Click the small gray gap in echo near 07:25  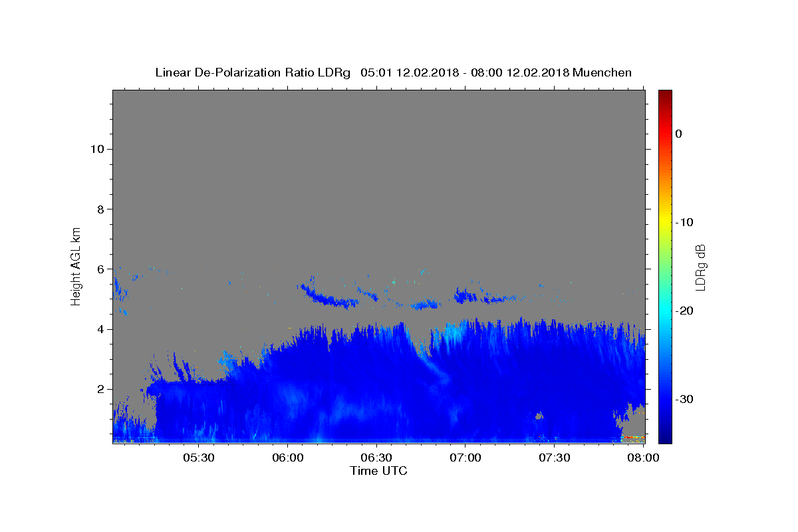coord(539,416)
